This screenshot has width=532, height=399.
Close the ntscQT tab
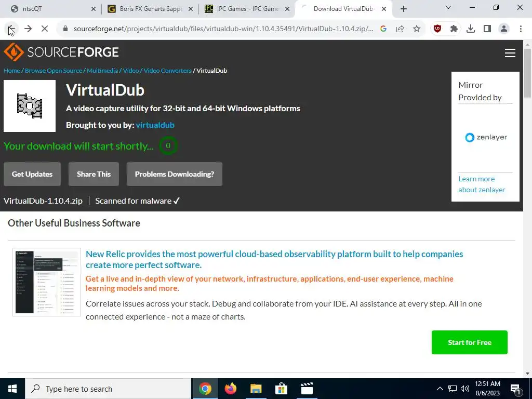point(94,9)
